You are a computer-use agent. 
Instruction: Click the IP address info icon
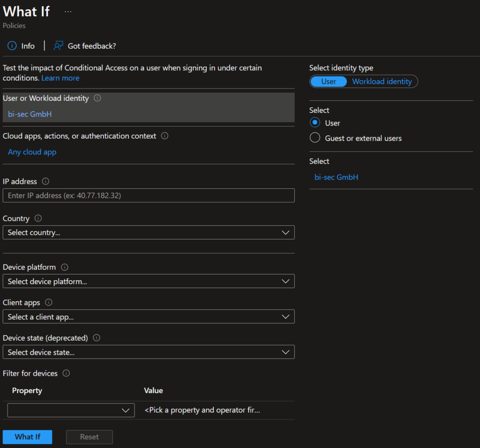pos(45,181)
